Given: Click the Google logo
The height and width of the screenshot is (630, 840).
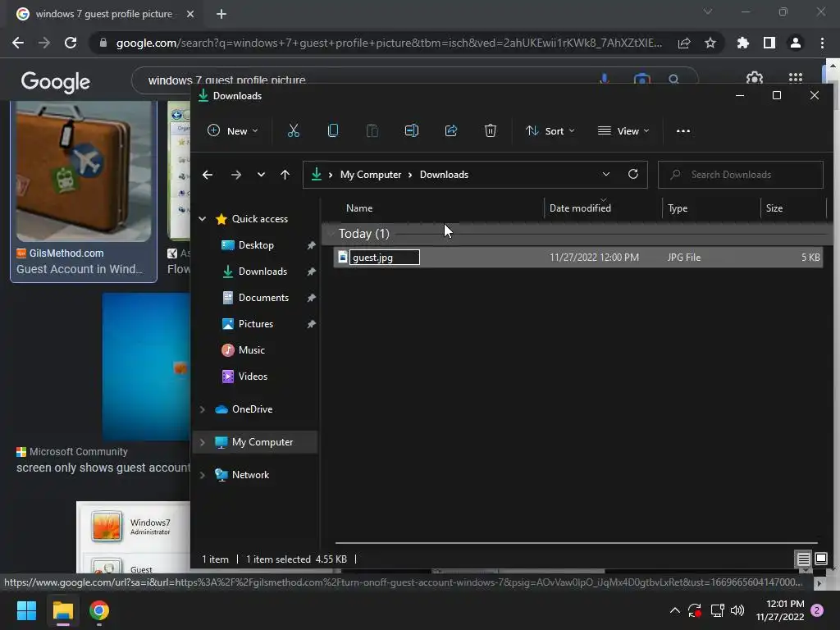Looking at the screenshot, I should pos(55,81).
